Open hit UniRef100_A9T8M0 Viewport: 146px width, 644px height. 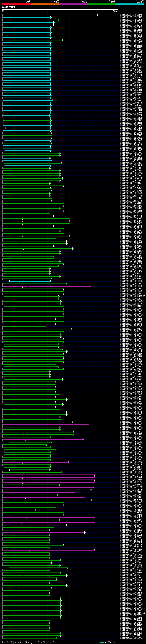click(131, 17)
